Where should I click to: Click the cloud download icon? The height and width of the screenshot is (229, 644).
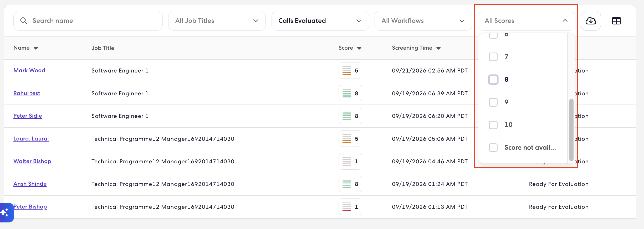(x=591, y=21)
